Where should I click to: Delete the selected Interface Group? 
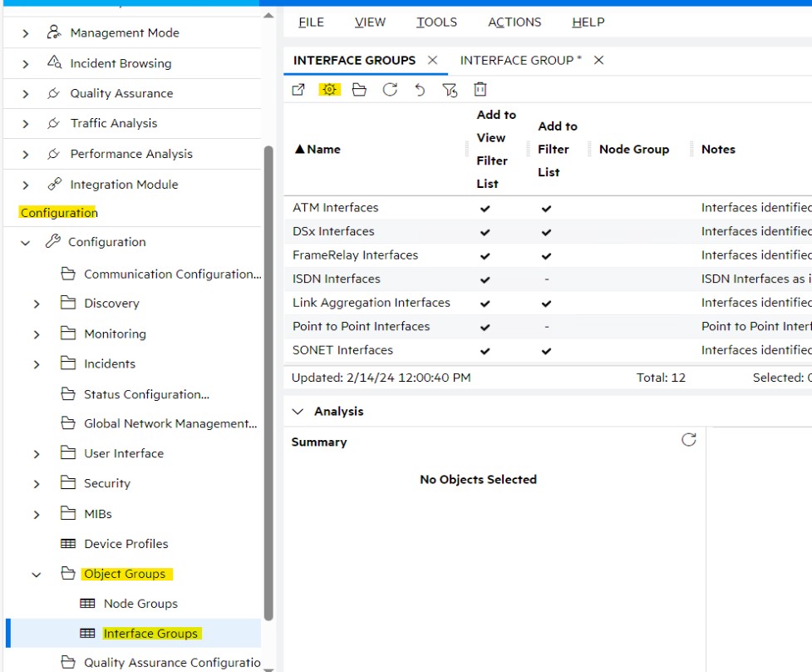pyautogui.click(x=478, y=89)
